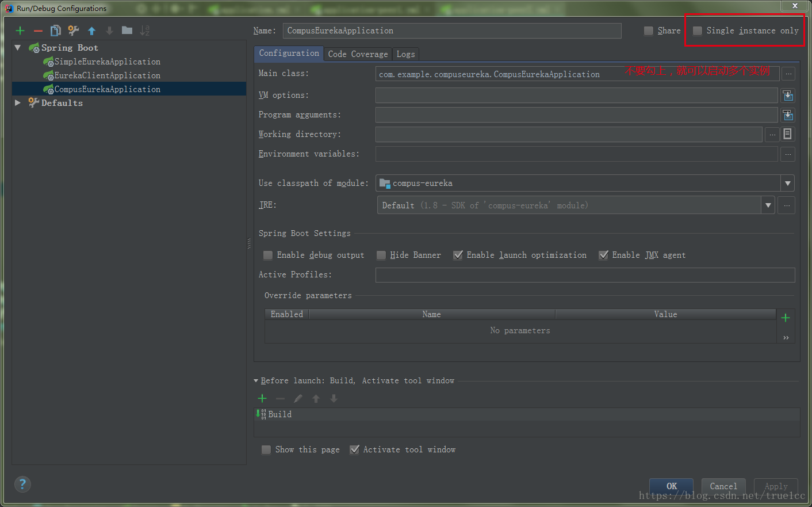Browse for Main class

click(x=788, y=74)
